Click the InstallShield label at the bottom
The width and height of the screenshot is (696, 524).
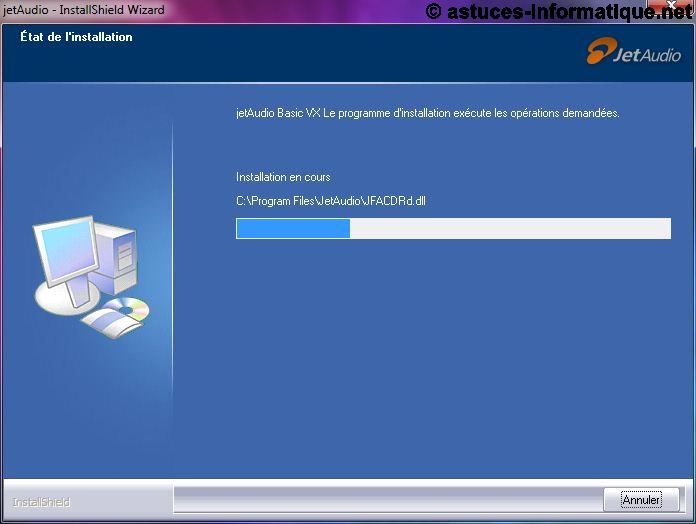point(41,502)
